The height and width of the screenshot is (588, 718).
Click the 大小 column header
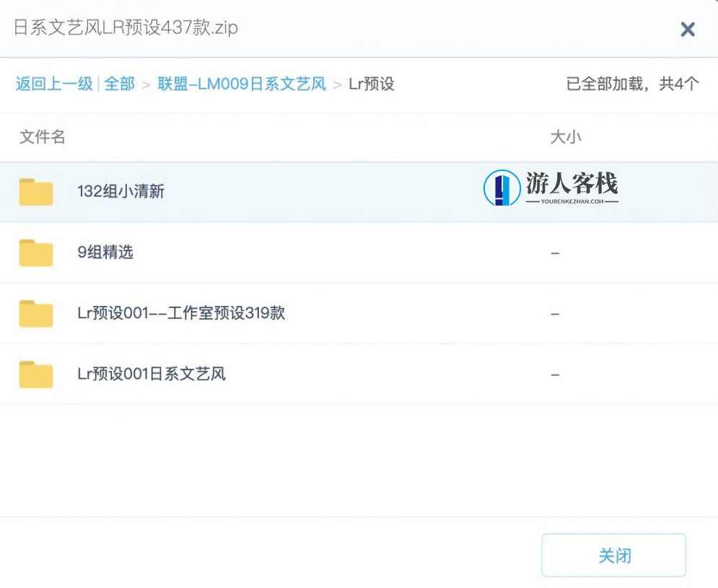[566, 136]
